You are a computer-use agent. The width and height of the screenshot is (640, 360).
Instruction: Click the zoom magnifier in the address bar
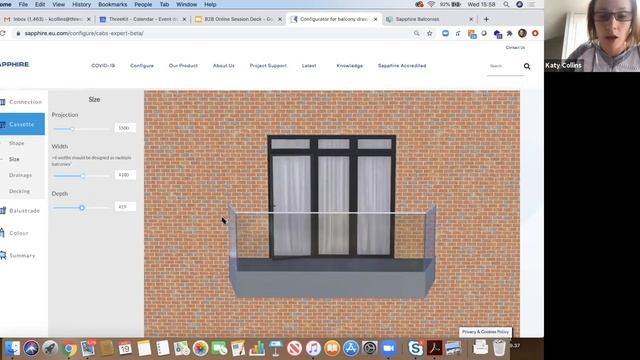point(416,33)
